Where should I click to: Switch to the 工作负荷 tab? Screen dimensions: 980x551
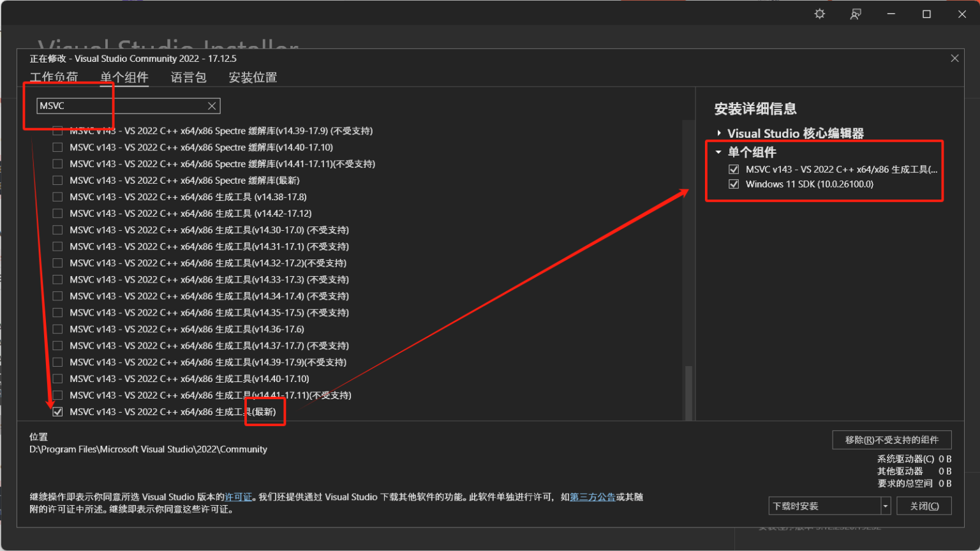tap(55, 77)
